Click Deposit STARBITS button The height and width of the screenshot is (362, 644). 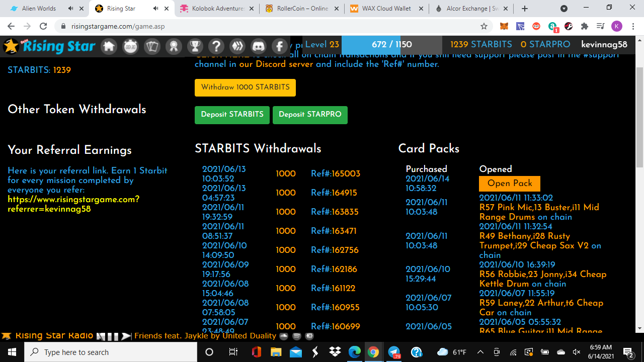click(232, 115)
